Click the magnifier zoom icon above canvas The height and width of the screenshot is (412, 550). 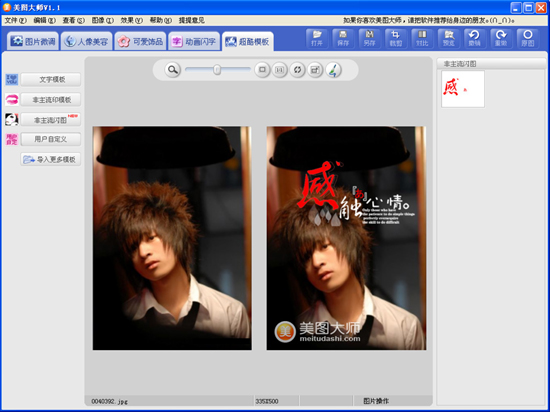tap(173, 70)
